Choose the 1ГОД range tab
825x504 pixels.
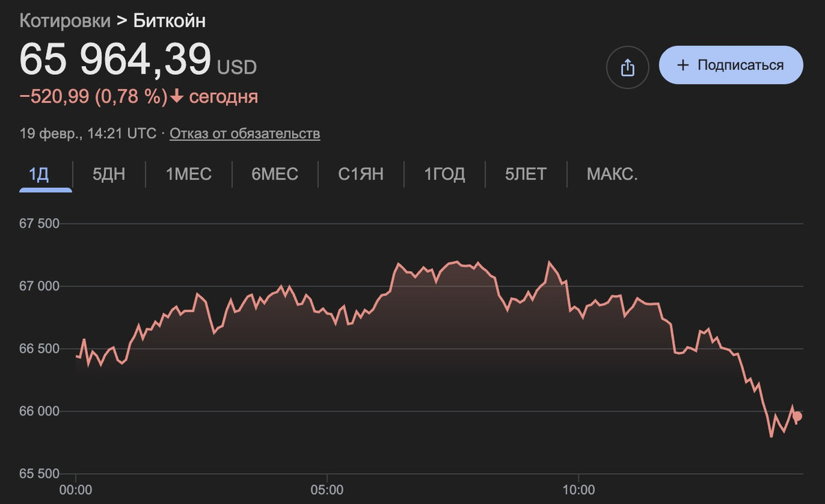click(445, 174)
